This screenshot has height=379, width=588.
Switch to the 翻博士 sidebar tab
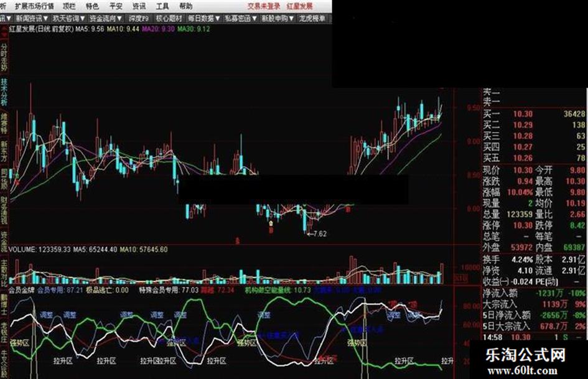4,304
